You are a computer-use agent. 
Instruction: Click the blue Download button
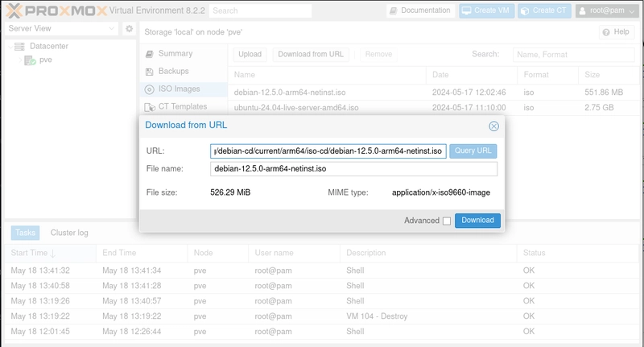click(477, 221)
